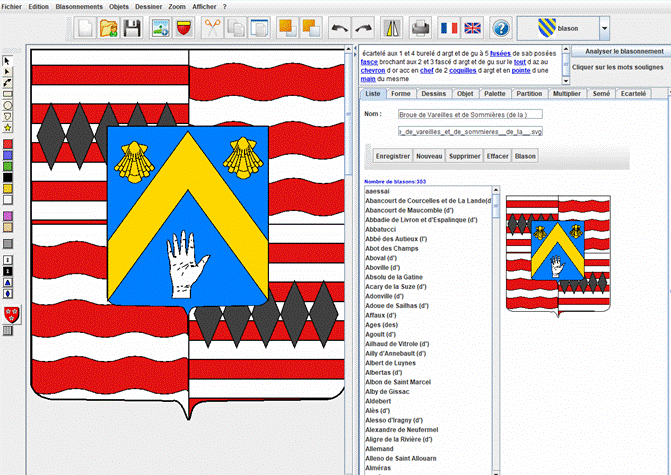Click the scissors cut icon
The height and width of the screenshot is (475, 671).
coord(212,28)
